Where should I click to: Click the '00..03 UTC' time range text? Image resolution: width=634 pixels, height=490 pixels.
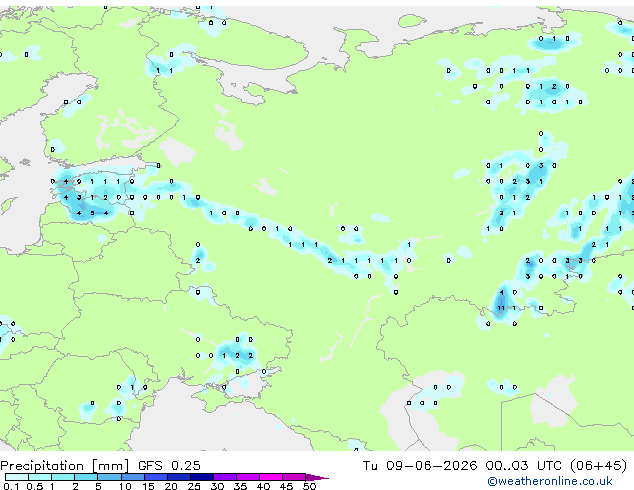[524, 466]
